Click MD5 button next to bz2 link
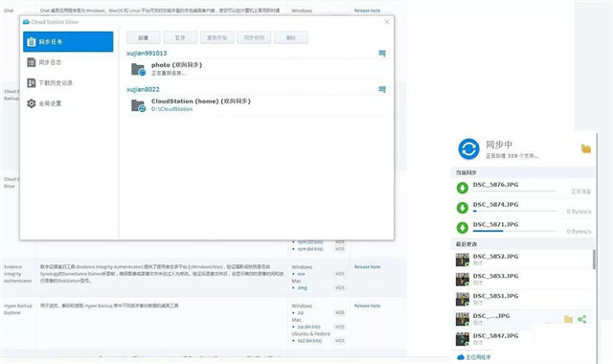This screenshot has width=613, height=364. point(339,341)
